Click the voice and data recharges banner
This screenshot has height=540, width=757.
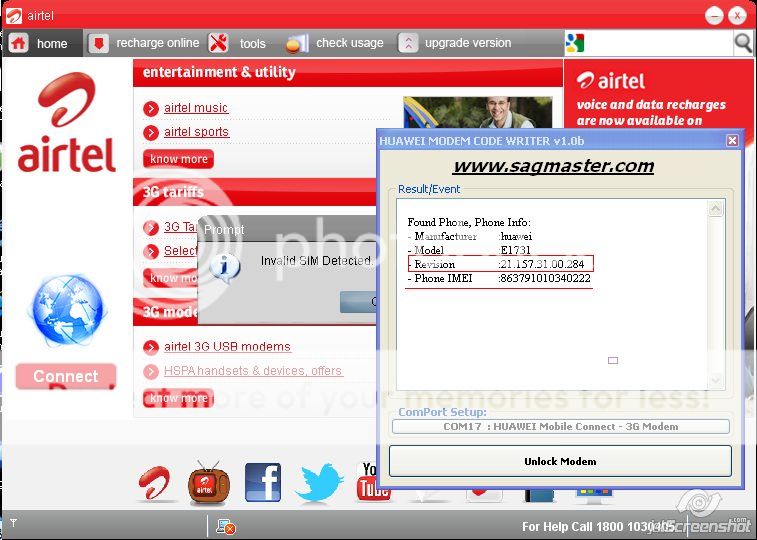(x=659, y=95)
